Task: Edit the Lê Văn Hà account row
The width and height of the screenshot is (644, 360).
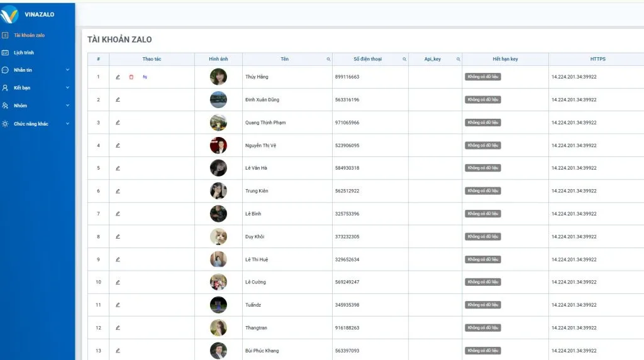Action: [x=118, y=168]
